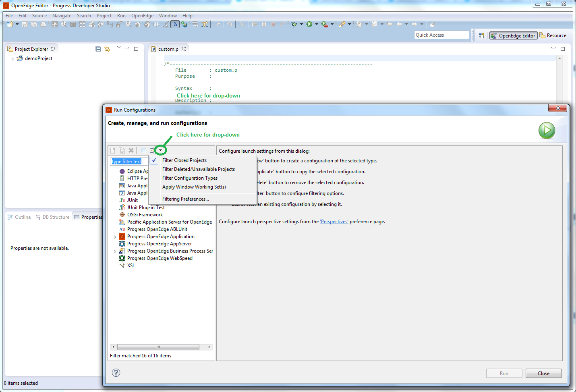
Task: Open the Project Explorer View Menu arrow
Action: (x=119, y=48)
